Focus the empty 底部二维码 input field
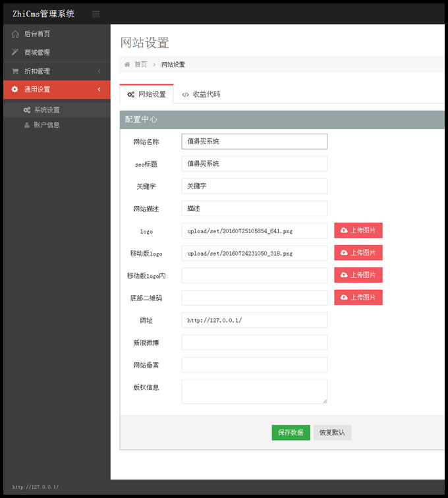 pos(254,298)
